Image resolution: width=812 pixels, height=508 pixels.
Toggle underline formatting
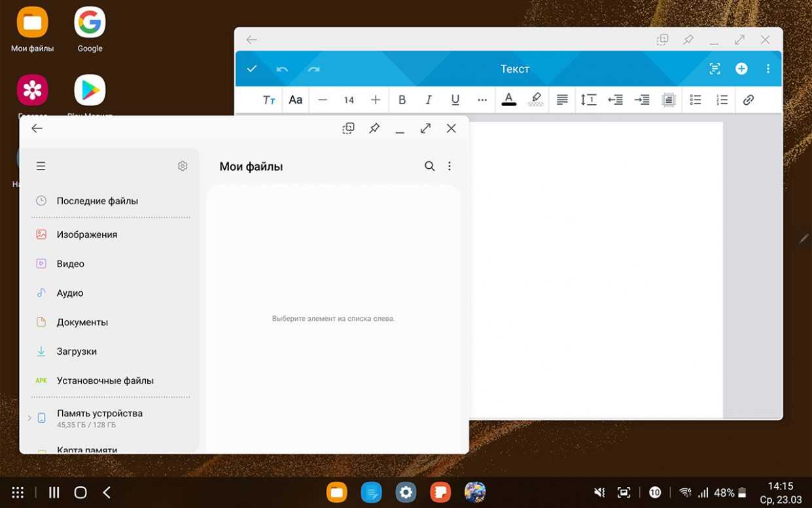coord(455,100)
